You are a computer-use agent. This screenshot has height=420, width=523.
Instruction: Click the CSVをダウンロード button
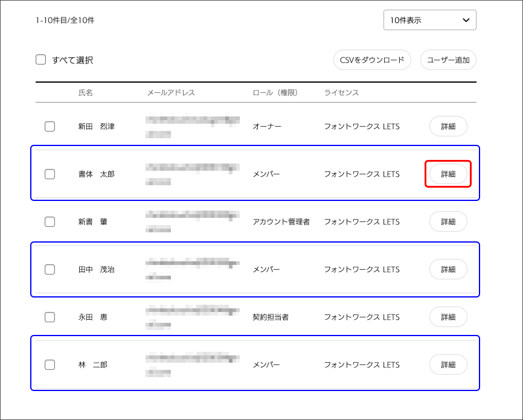(x=372, y=60)
